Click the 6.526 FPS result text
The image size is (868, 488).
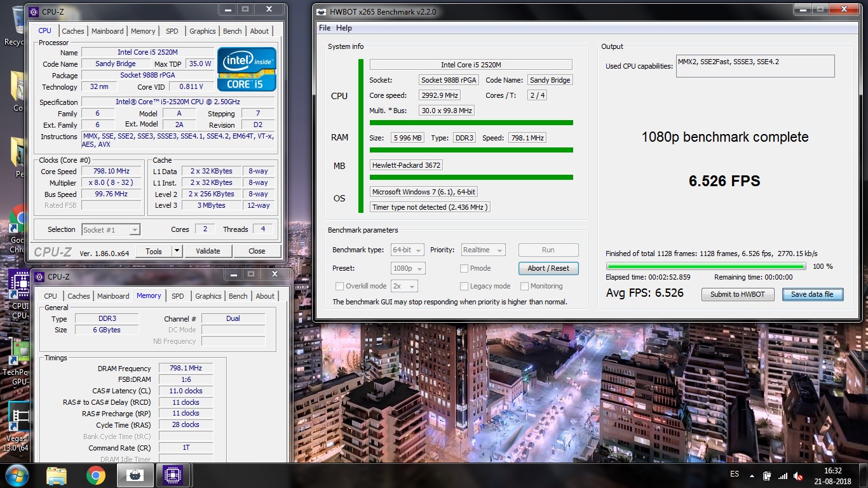pyautogui.click(x=724, y=181)
